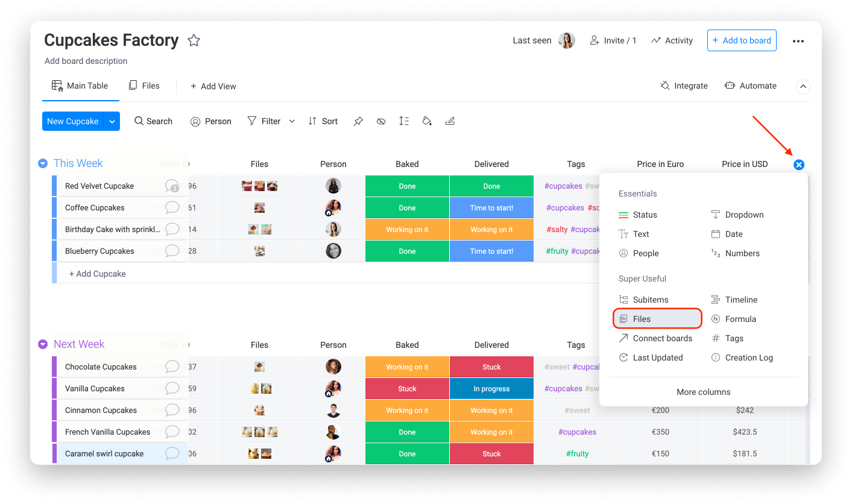Add a Dropdown column

click(x=737, y=215)
